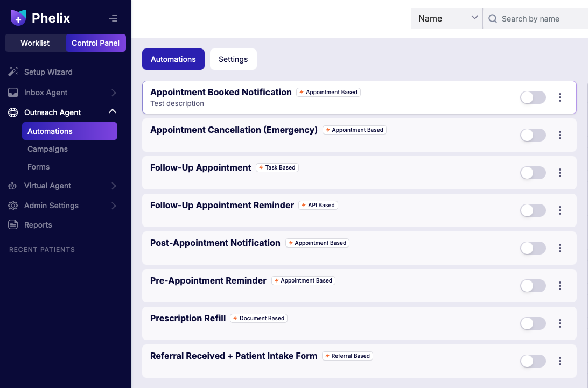Open Setup Wizard via the wand icon
Viewport: 588px width, 388px height.
[13, 72]
